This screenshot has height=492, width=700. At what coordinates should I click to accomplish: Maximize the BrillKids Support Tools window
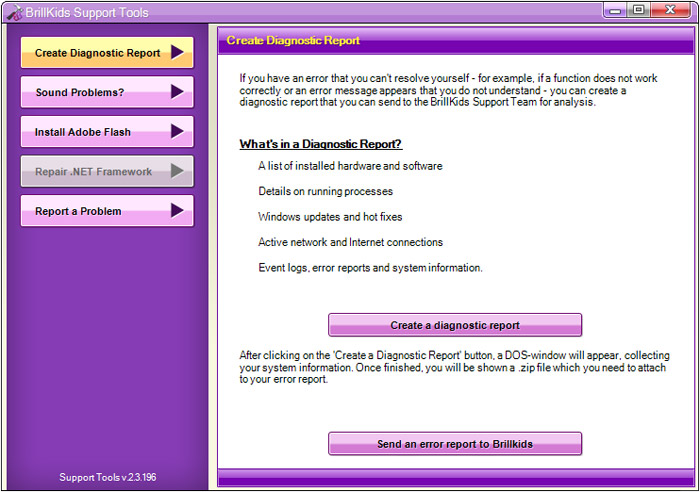coord(639,10)
